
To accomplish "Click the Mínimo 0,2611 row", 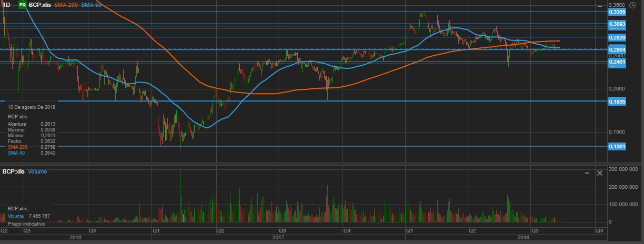I will coord(32,136).
